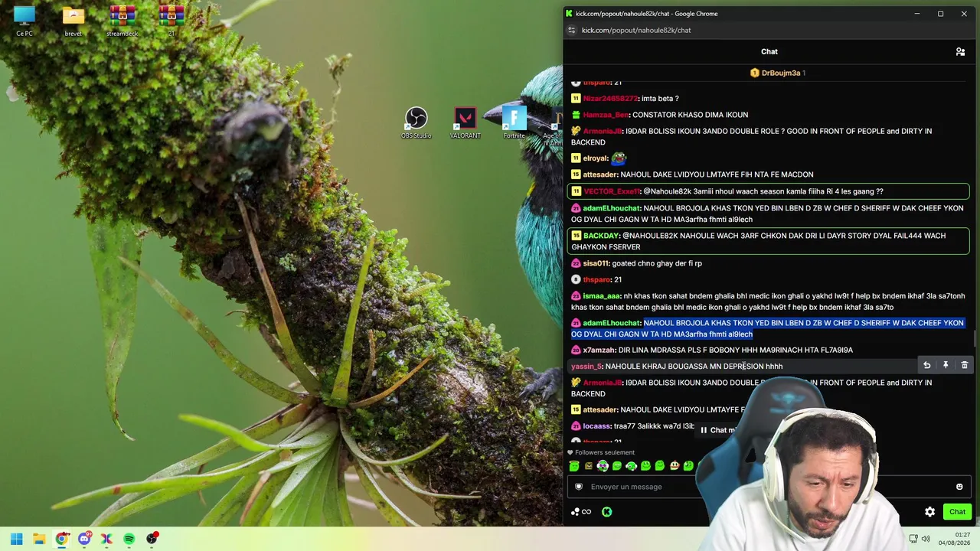980x551 pixels.
Task: Open Discord from taskbar
Action: [x=84, y=539]
